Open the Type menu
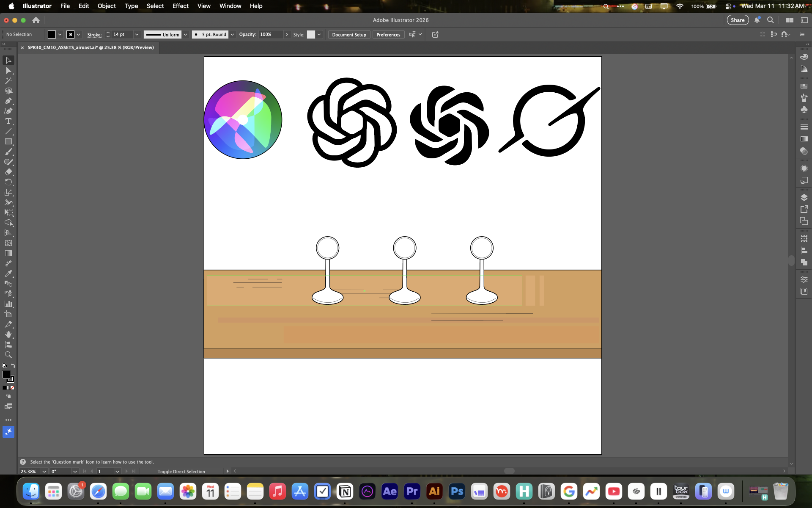The width and height of the screenshot is (812, 508). [131, 6]
